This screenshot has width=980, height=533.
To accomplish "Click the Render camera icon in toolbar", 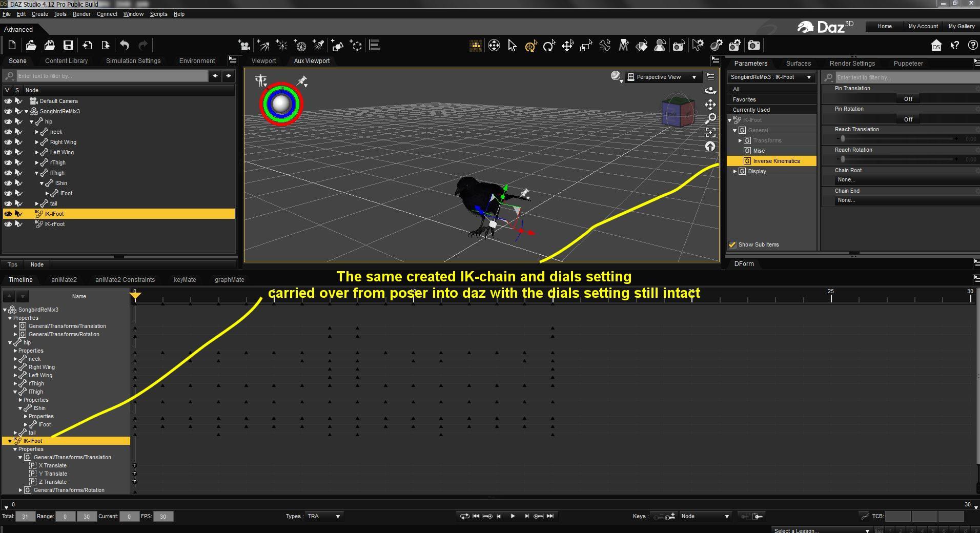I will pyautogui.click(x=754, y=46).
